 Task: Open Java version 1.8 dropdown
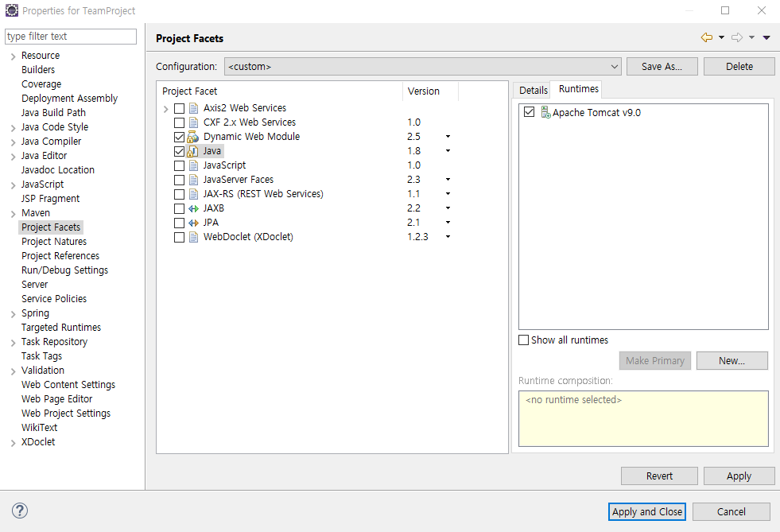click(x=448, y=151)
